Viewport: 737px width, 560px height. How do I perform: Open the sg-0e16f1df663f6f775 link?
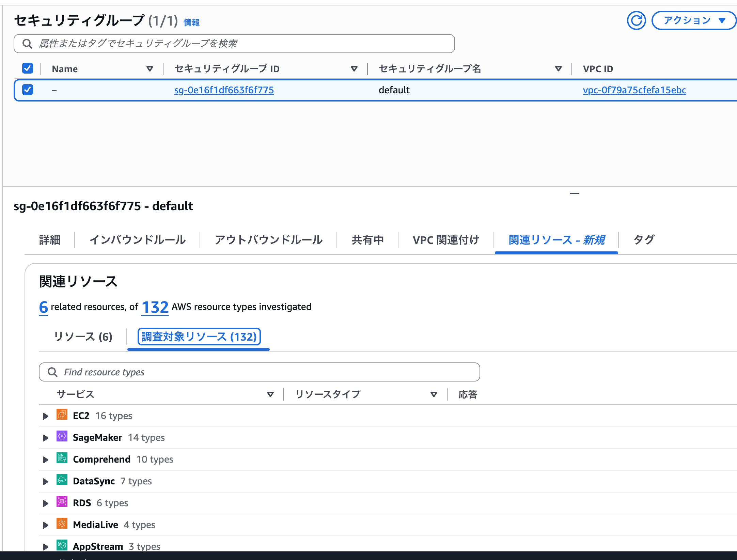pyautogui.click(x=224, y=90)
